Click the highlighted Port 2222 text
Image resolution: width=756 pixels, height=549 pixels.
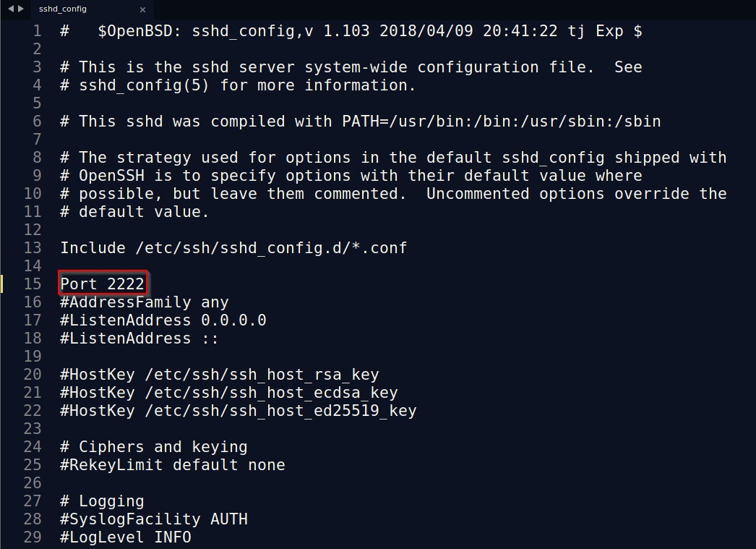point(103,284)
